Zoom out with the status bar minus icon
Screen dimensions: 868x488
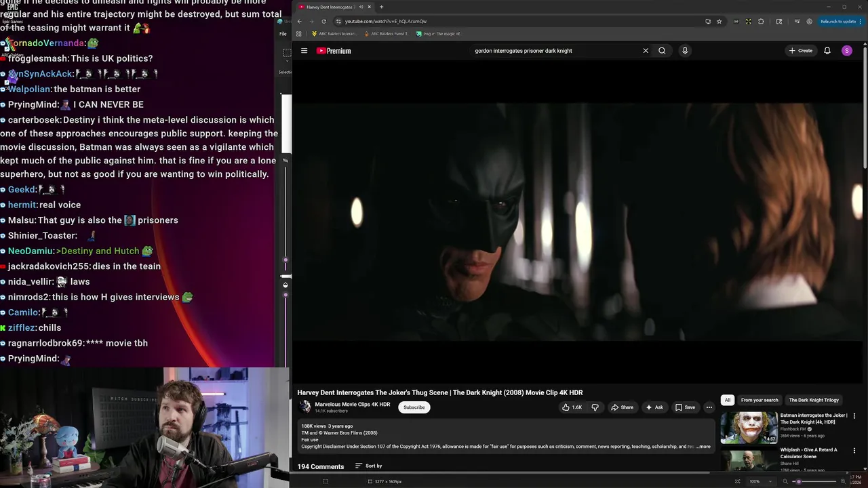(785, 481)
